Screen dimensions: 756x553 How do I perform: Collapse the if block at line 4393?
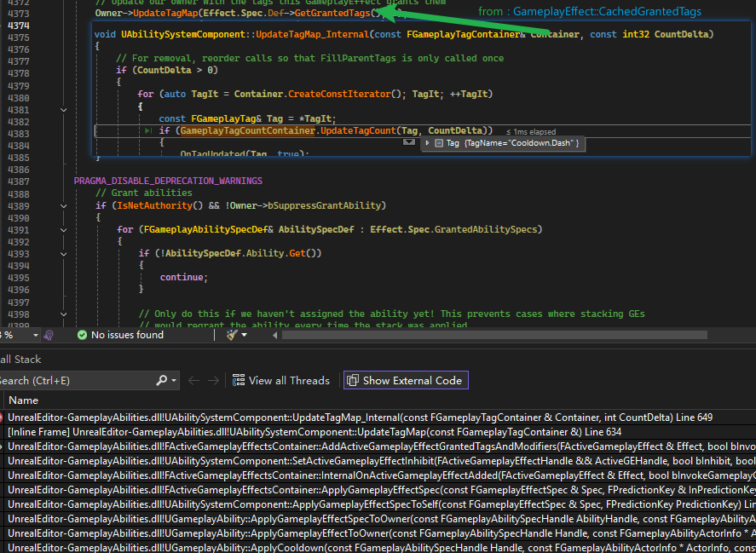[x=64, y=254]
